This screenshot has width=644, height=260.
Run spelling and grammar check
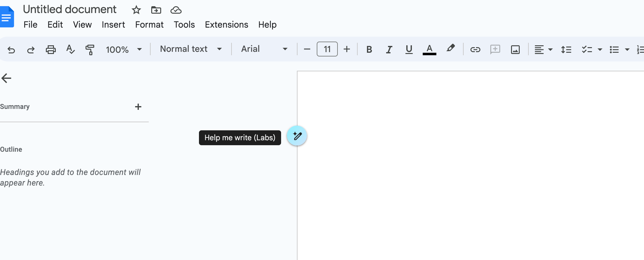[70, 49]
